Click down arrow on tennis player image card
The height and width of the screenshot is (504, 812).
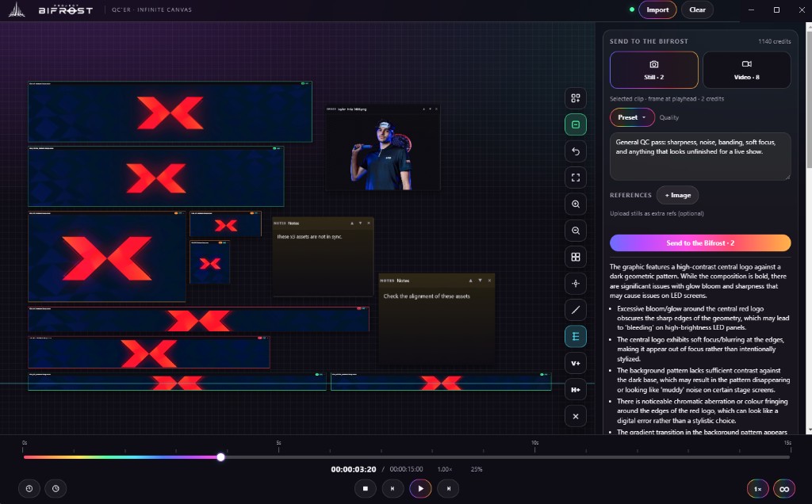tap(430, 109)
